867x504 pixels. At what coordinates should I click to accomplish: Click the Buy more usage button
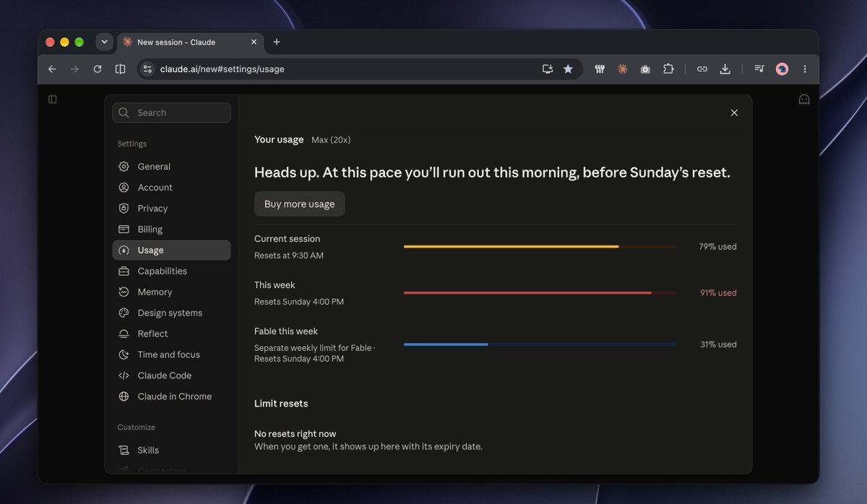coord(299,204)
